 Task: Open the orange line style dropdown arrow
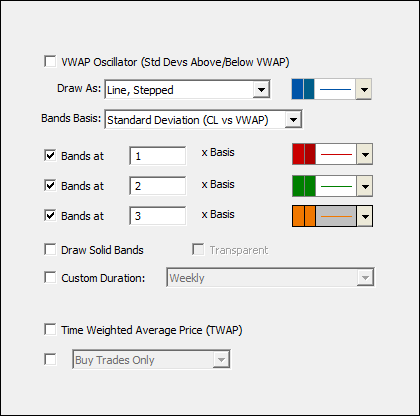point(364,216)
